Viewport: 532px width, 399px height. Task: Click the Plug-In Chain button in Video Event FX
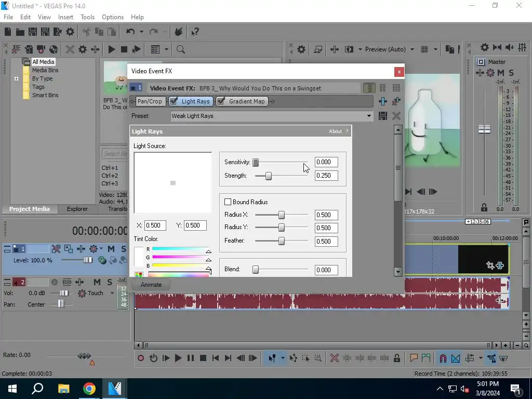pos(383,101)
